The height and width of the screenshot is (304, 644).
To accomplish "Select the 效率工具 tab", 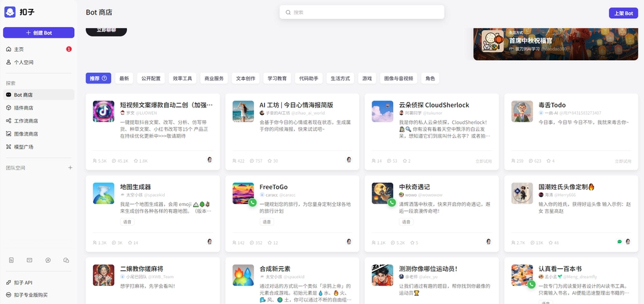I will tap(182, 79).
